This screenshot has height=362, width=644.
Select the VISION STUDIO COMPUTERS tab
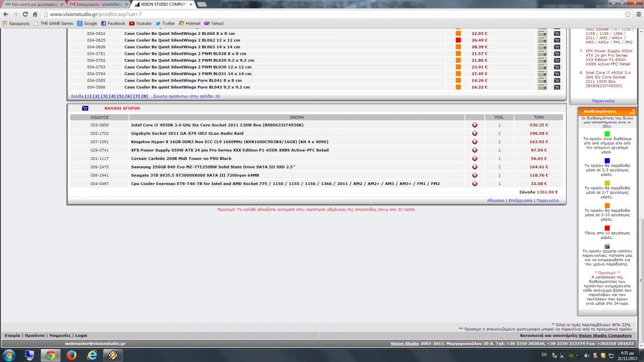(163, 4)
